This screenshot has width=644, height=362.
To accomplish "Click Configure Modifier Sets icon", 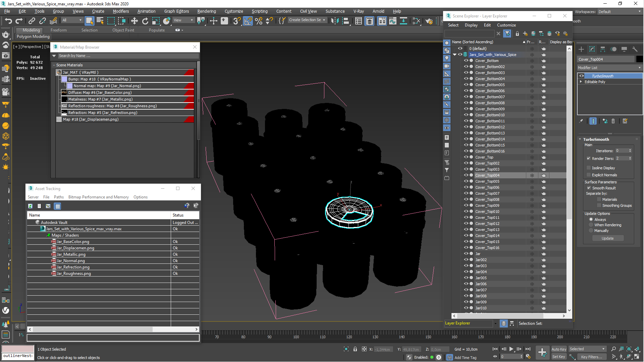I will tap(625, 121).
